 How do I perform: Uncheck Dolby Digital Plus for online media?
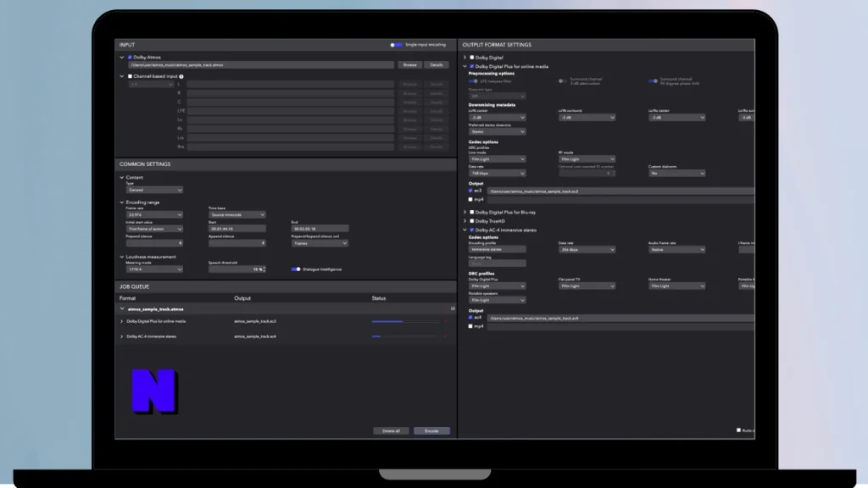coord(471,66)
